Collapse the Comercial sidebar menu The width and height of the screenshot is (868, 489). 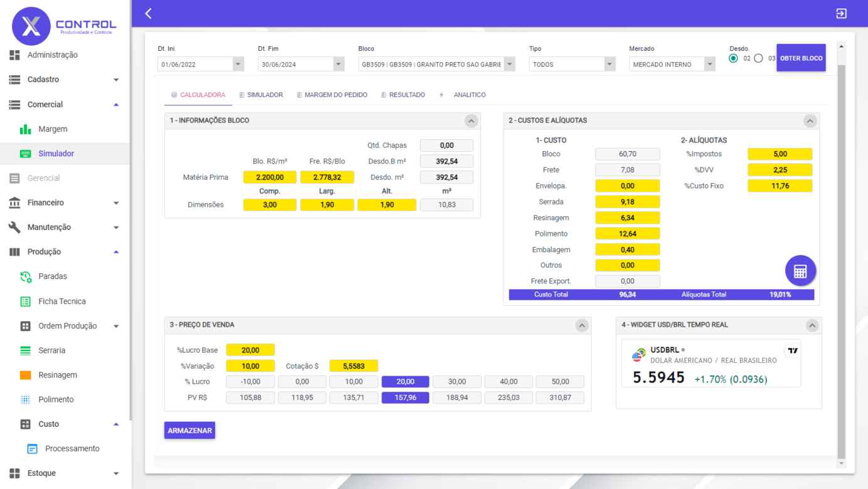pyautogui.click(x=116, y=105)
